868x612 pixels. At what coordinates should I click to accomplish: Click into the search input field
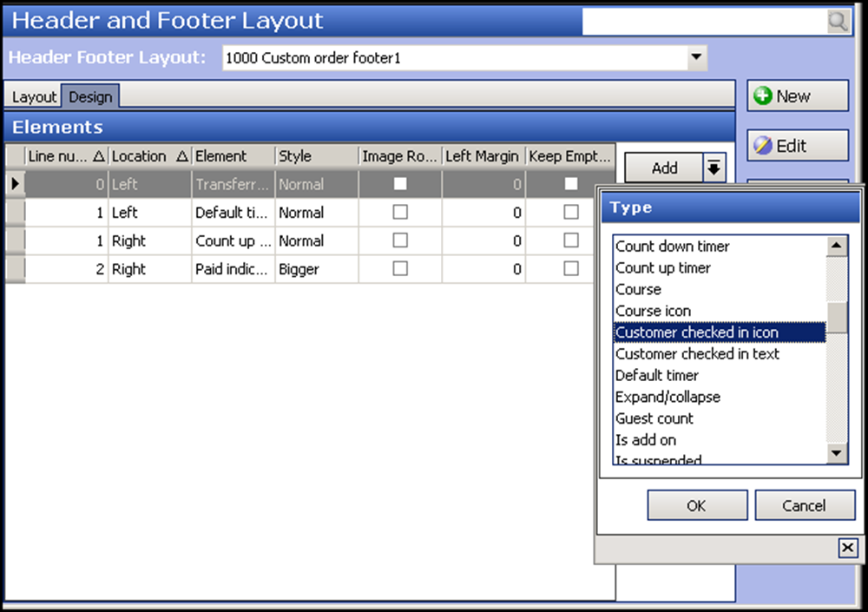(x=705, y=22)
